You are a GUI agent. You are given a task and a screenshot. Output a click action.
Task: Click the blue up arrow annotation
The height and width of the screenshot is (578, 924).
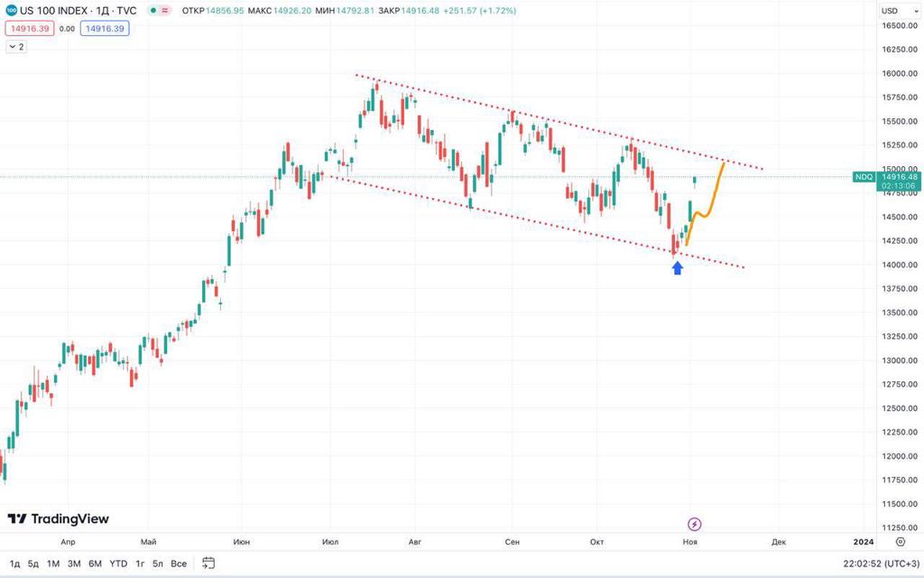pos(678,266)
